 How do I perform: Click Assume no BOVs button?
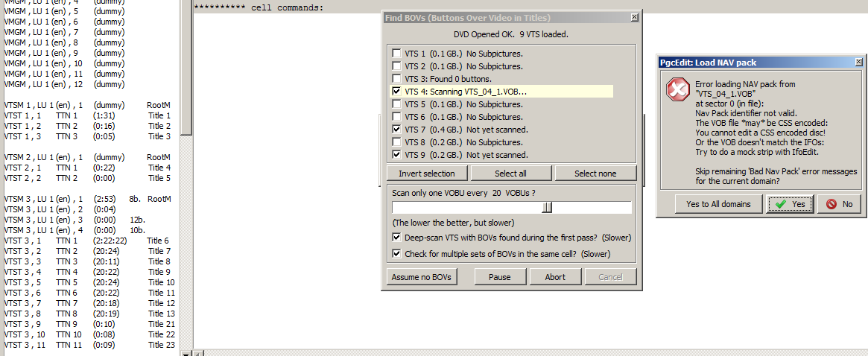(421, 277)
